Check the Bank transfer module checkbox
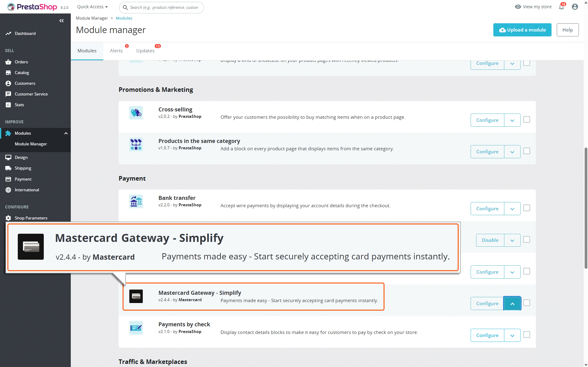Viewport: 588px width, 367px height. coord(527,208)
